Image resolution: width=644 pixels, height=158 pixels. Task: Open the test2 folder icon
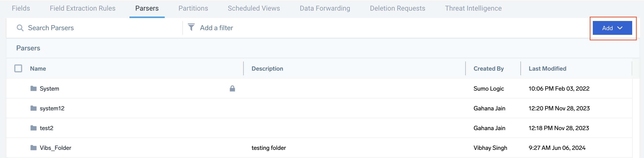pyautogui.click(x=33, y=128)
